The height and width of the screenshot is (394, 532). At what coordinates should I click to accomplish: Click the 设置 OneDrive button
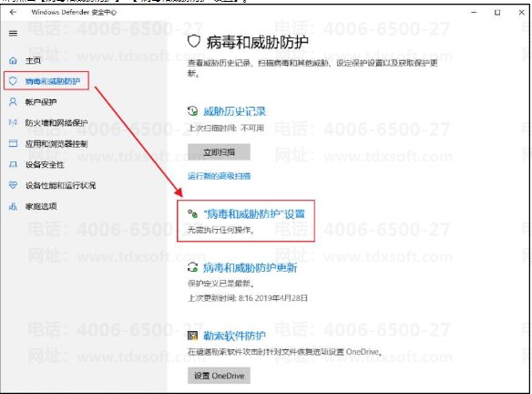tap(220, 376)
